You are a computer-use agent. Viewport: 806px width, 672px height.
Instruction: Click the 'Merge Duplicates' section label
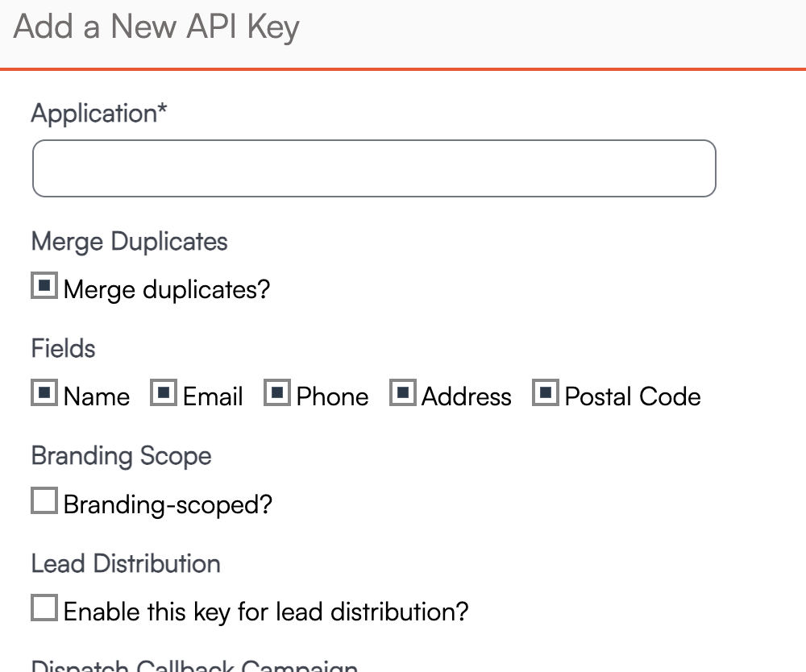tap(129, 242)
